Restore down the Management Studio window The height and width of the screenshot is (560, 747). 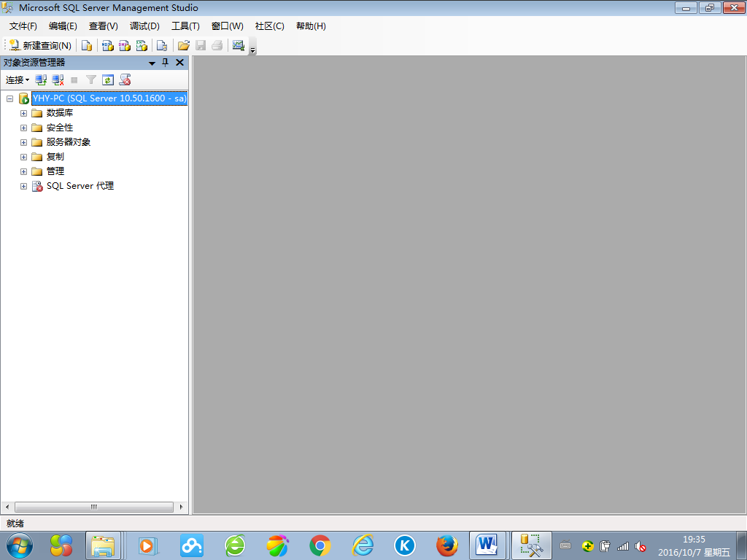710,7
